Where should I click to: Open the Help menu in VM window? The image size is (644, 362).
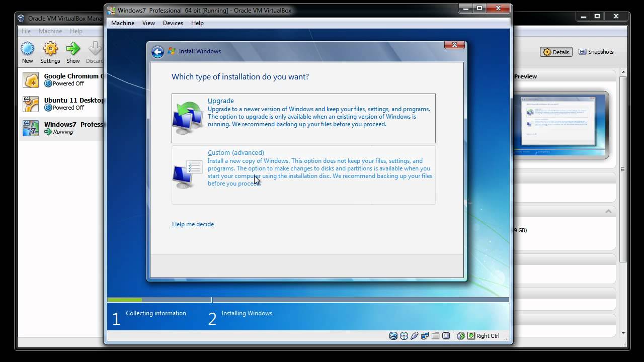[197, 23]
